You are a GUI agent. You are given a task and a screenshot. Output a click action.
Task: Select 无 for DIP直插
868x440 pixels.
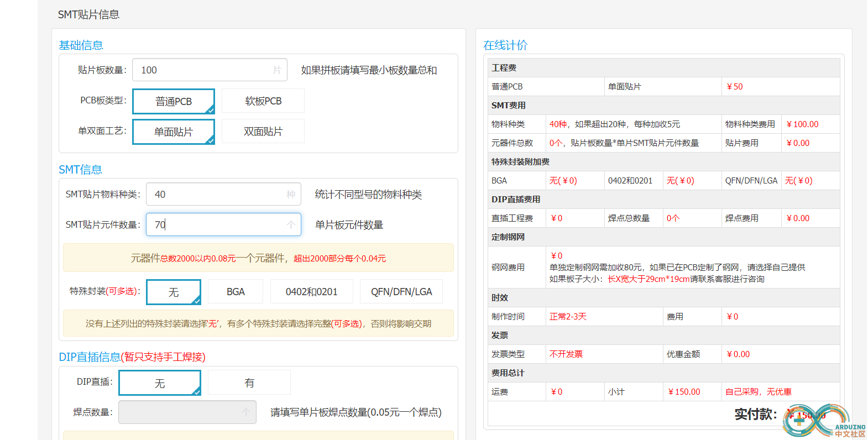(160, 383)
